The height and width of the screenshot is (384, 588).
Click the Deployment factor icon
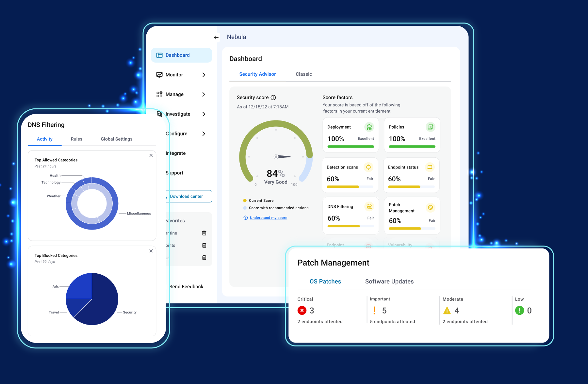click(x=369, y=127)
